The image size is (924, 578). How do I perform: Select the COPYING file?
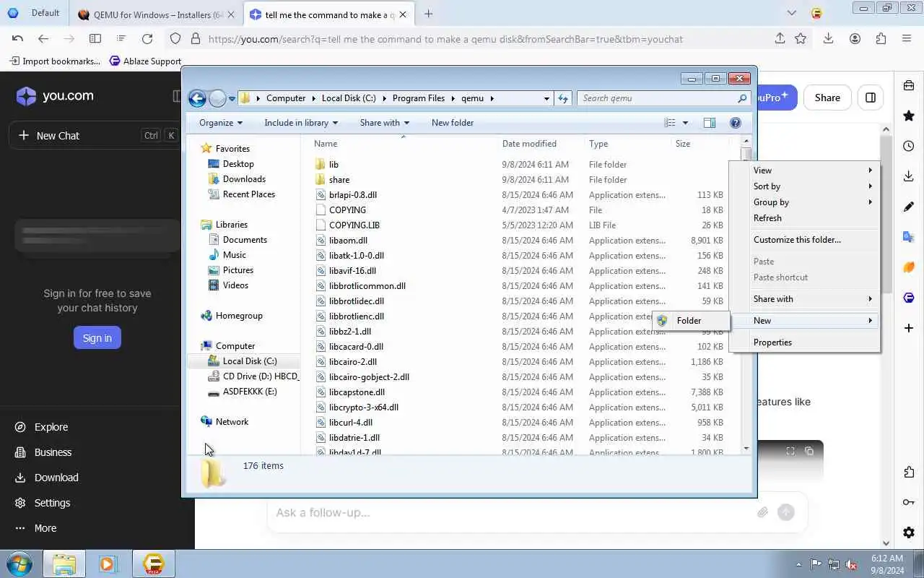click(x=347, y=210)
